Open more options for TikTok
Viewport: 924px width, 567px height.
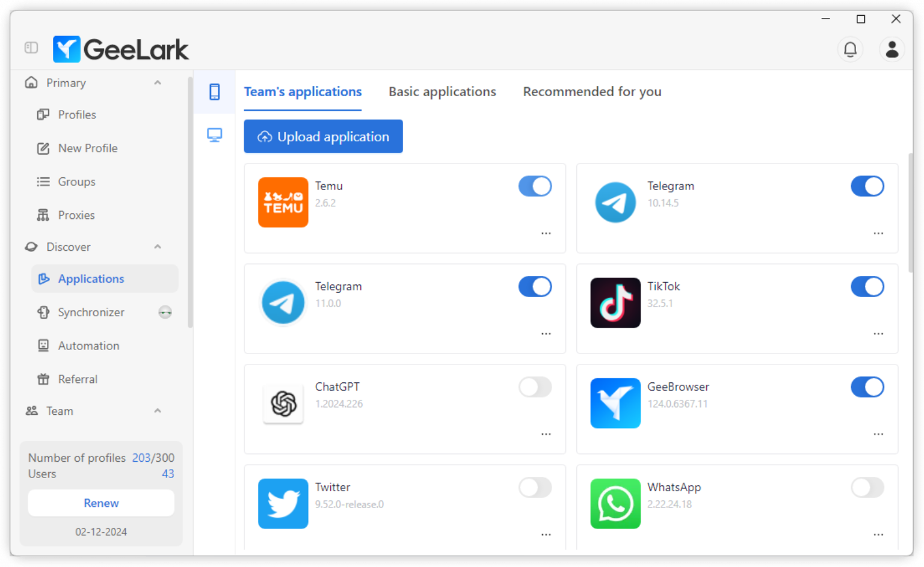[x=878, y=334]
